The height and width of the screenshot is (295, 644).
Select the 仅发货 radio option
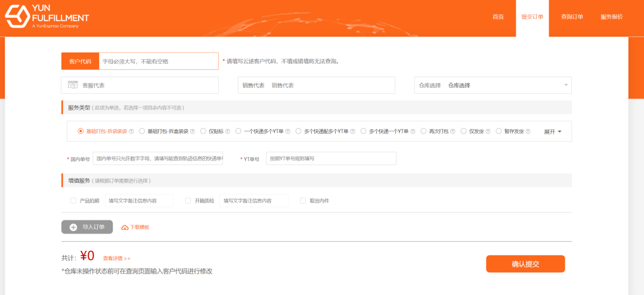click(x=463, y=131)
